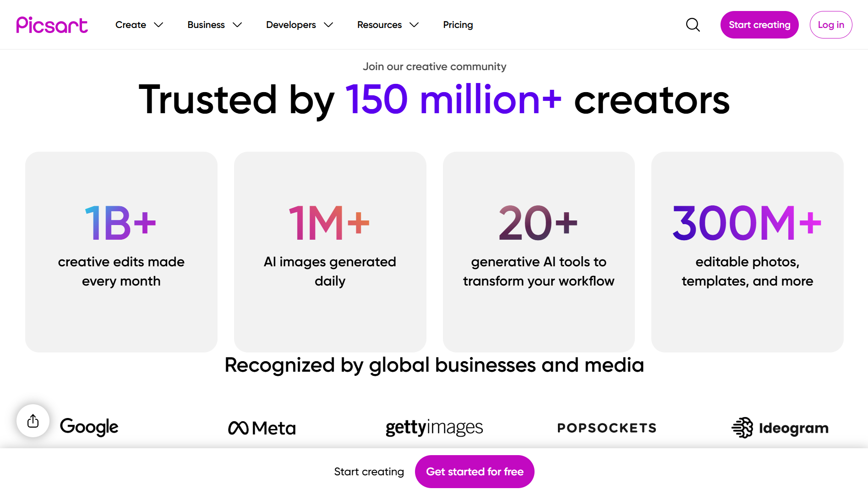Image resolution: width=868 pixels, height=495 pixels.
Task: Open the Developers dropdown chevron
Action: click(x=328, y=25)
